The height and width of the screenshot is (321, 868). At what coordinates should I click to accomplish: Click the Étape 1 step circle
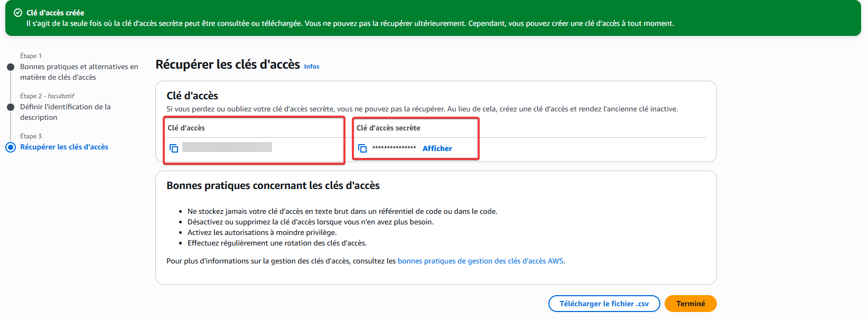[x=11, y=67]
